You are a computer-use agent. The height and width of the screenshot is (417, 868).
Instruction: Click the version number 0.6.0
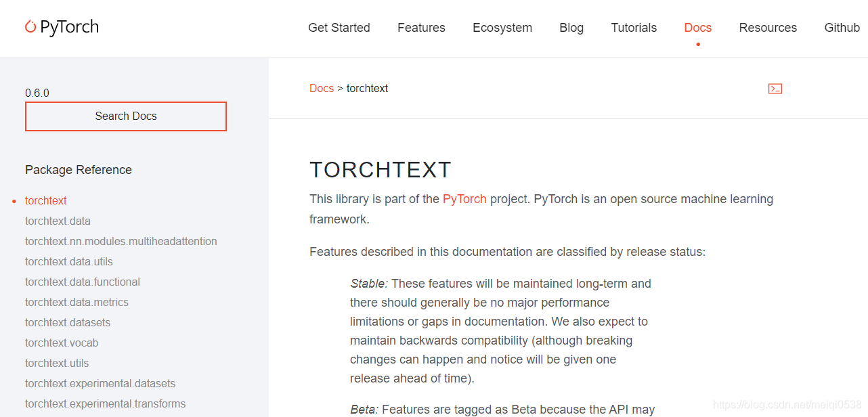[x=37, y=93]
